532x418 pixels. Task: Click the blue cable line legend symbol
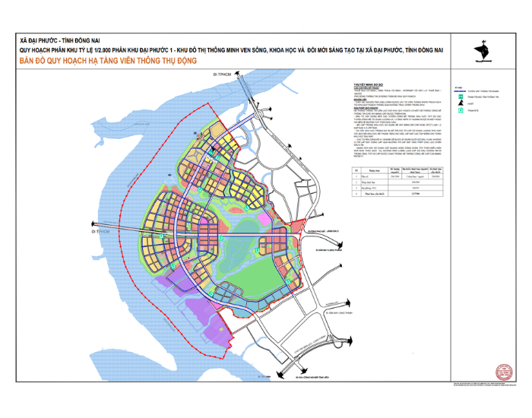[x=459, y=91]
